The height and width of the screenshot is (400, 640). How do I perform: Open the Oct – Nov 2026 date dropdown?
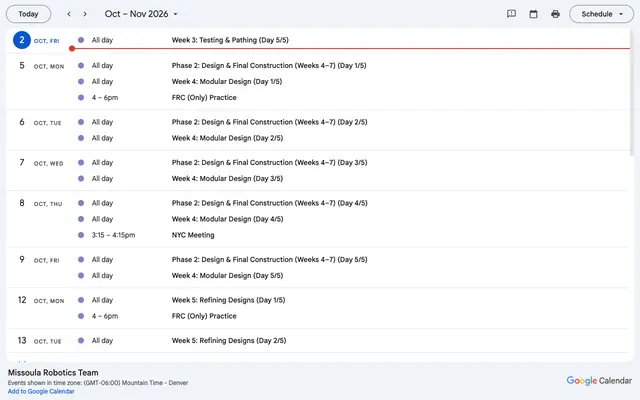(x=141, y=14)
